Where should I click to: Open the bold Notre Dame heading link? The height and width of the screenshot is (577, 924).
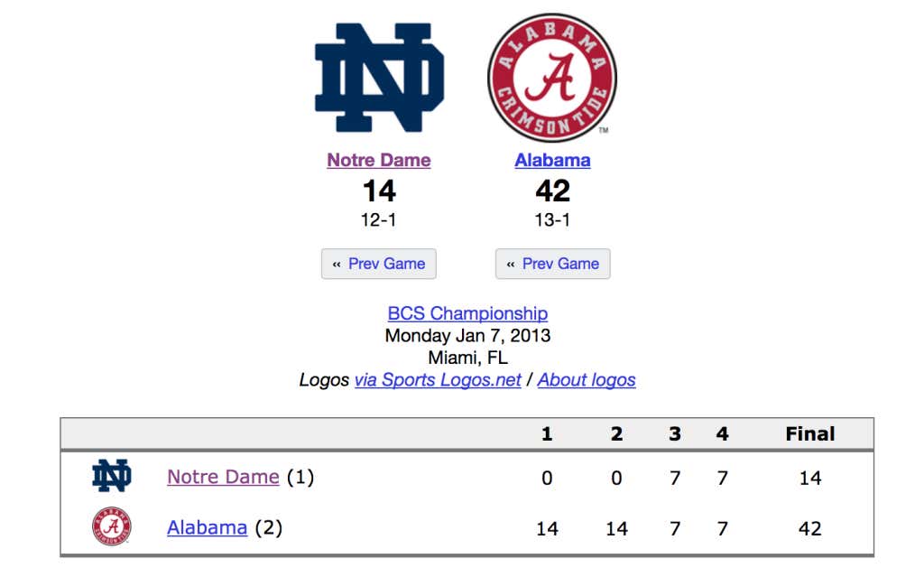point(379,160)
